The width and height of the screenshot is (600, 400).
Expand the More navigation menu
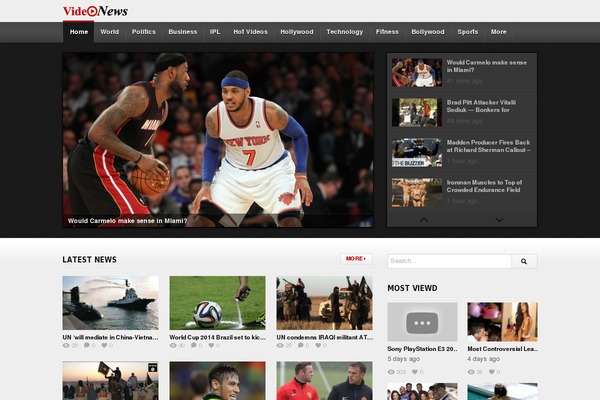pyautogui.click(x=498, y=32)
